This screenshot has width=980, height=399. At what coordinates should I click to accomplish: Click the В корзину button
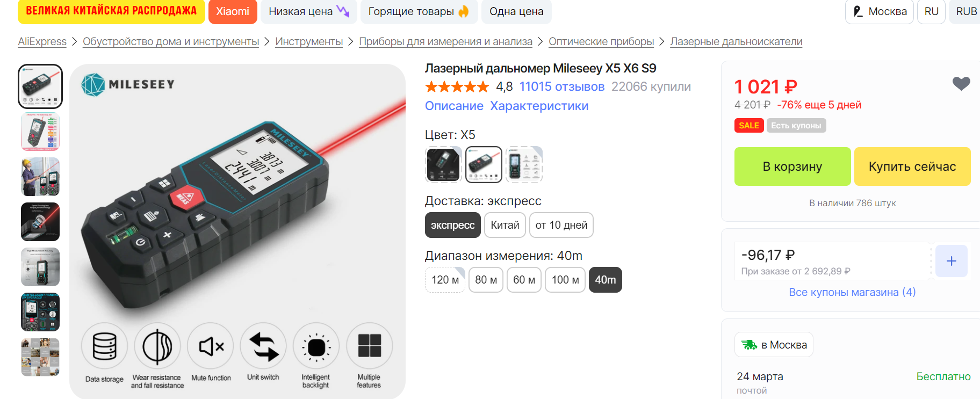point(792,166)
